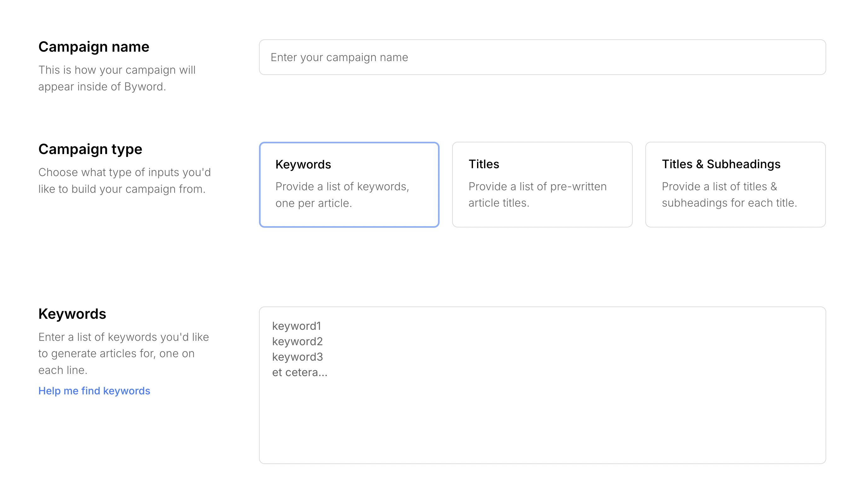
Task: Click the 'Titles' heading inside middle card
Action: 483,164
